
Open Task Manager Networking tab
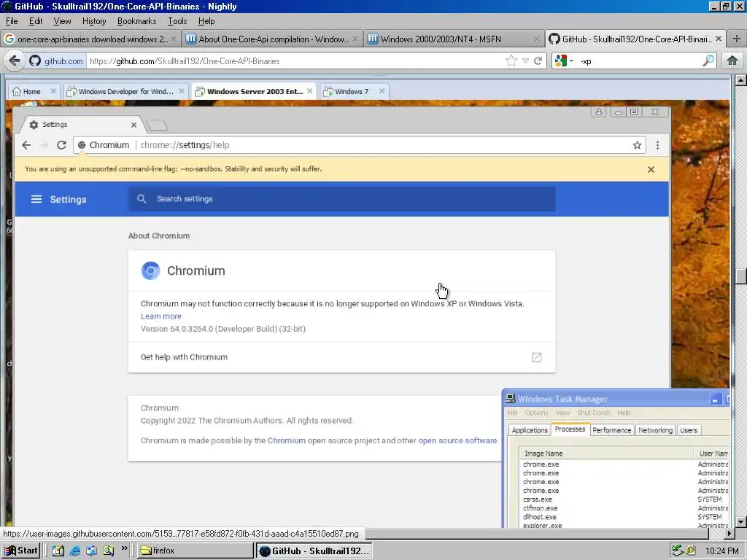(656, 430)
